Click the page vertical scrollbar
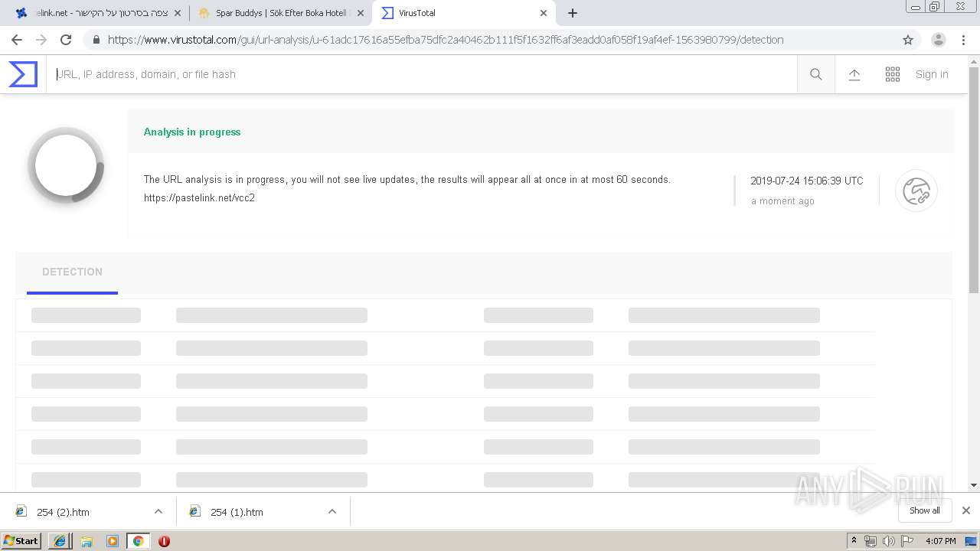Viewport: 980px width, 551px height. tap(974, 181)
